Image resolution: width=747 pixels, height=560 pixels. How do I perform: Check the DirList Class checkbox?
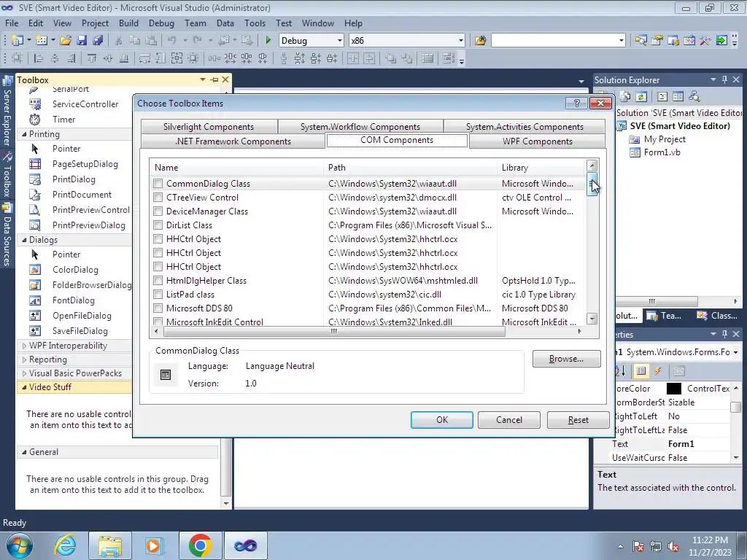[x=158, y=225]
